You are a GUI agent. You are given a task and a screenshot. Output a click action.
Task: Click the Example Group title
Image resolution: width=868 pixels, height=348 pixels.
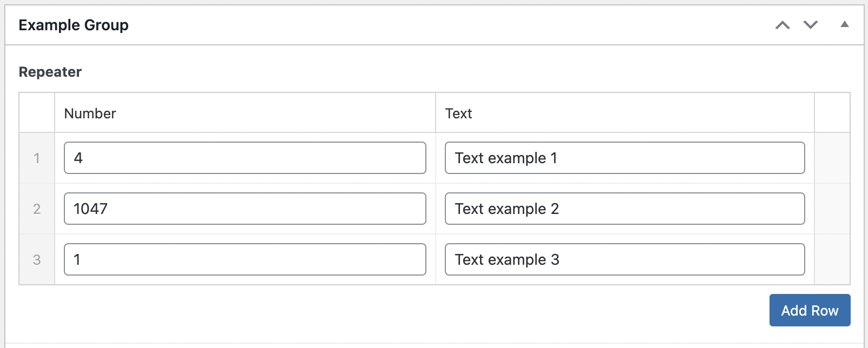pos(74,25)
